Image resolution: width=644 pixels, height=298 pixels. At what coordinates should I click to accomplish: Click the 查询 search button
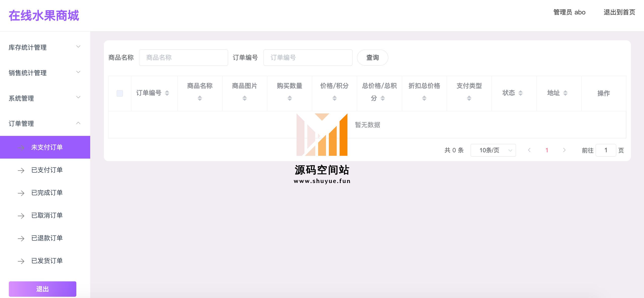[372, 57]
